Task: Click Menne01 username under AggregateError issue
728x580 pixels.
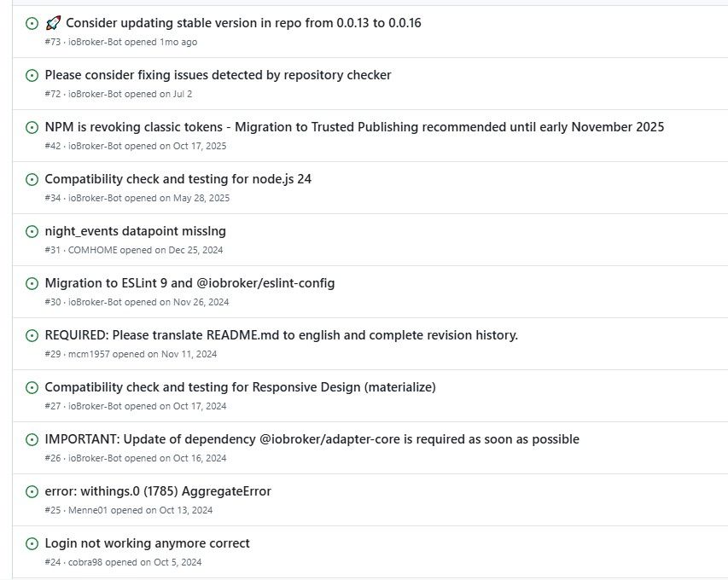Action: point(88,510)
